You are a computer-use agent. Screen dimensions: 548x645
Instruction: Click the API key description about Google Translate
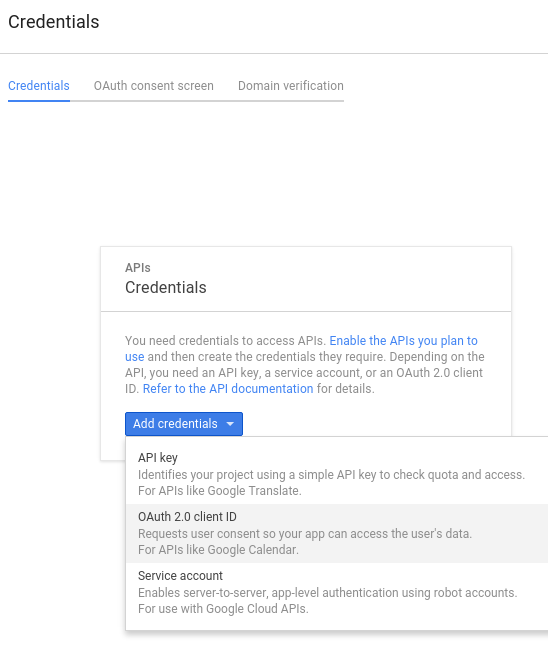[220, 491]
